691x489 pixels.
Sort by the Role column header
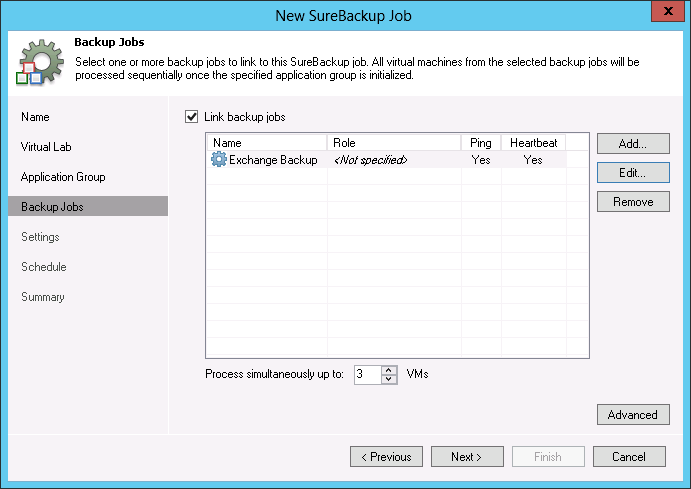tap(394, 142)
